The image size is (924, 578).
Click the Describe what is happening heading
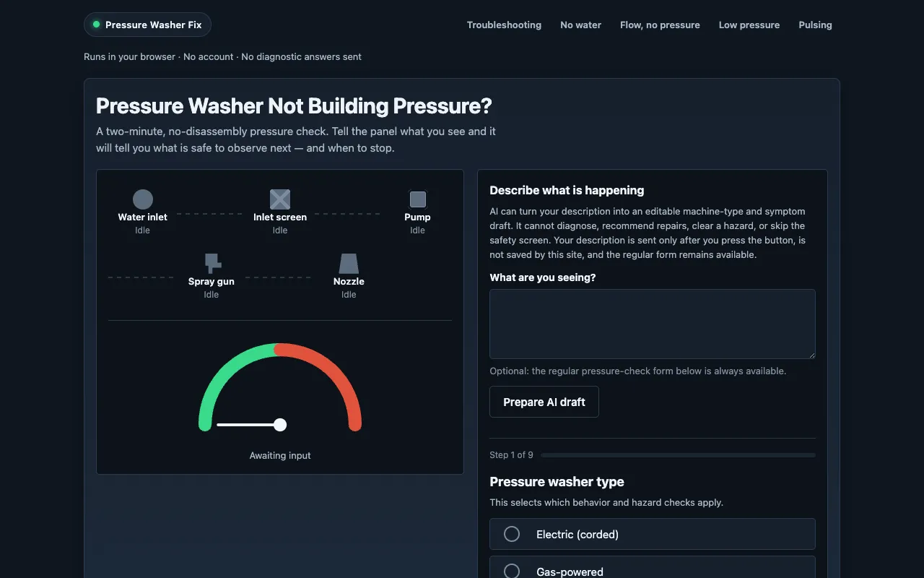[x=567, y=191]
